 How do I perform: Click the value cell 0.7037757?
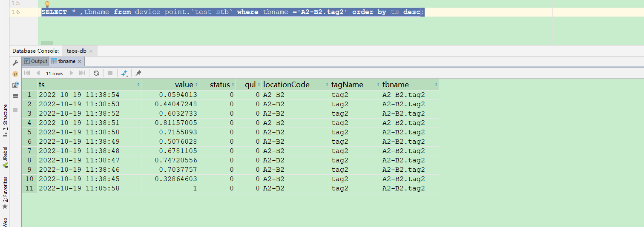point(170,170)
